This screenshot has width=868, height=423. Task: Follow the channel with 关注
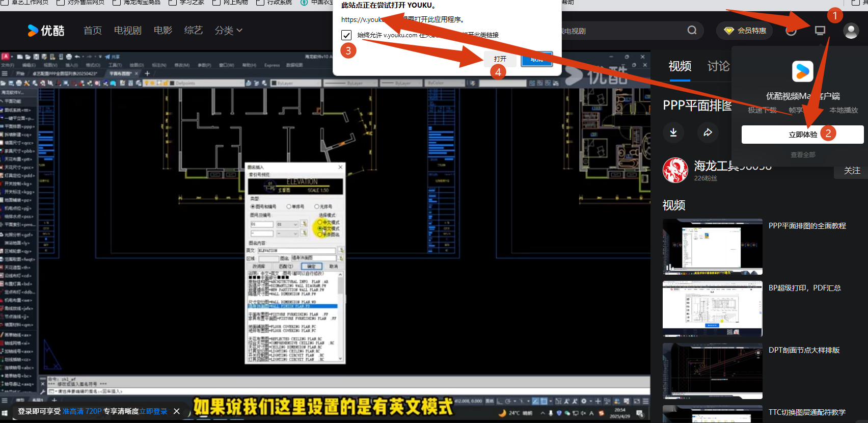(x=852, y=171)
